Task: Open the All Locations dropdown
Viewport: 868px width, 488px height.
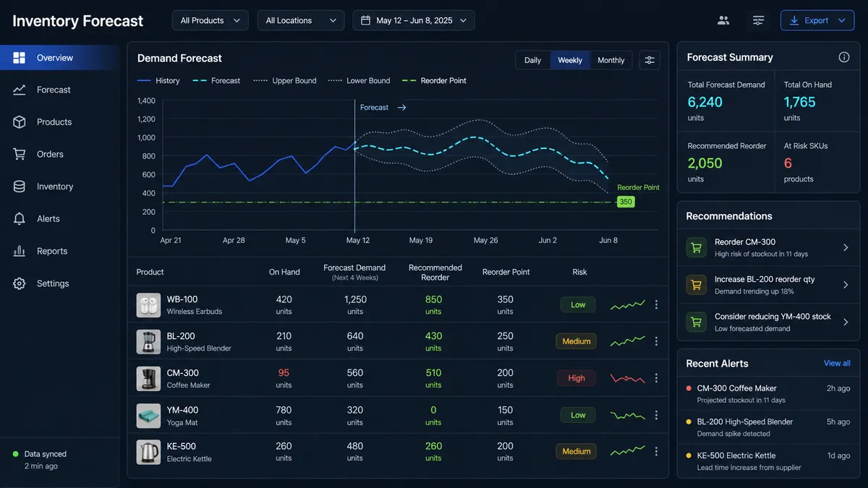Action: click(x=301, y=20)
